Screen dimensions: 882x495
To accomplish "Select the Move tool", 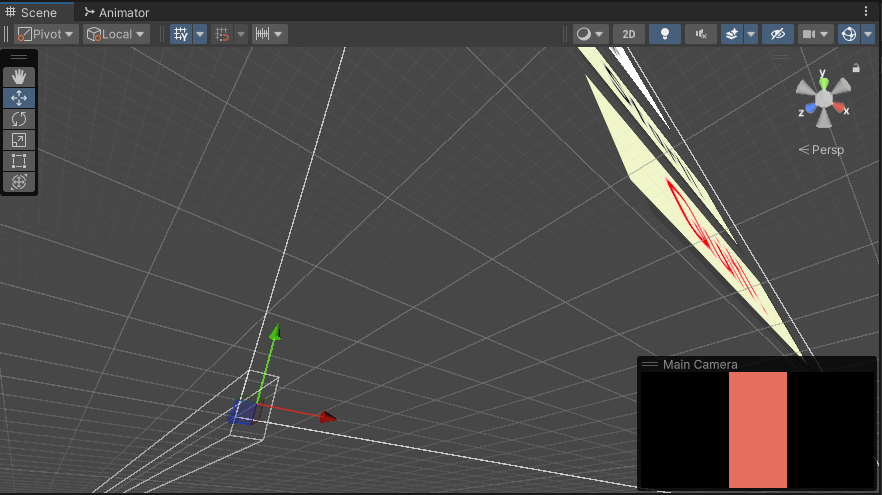I will (x=19, y=98).
